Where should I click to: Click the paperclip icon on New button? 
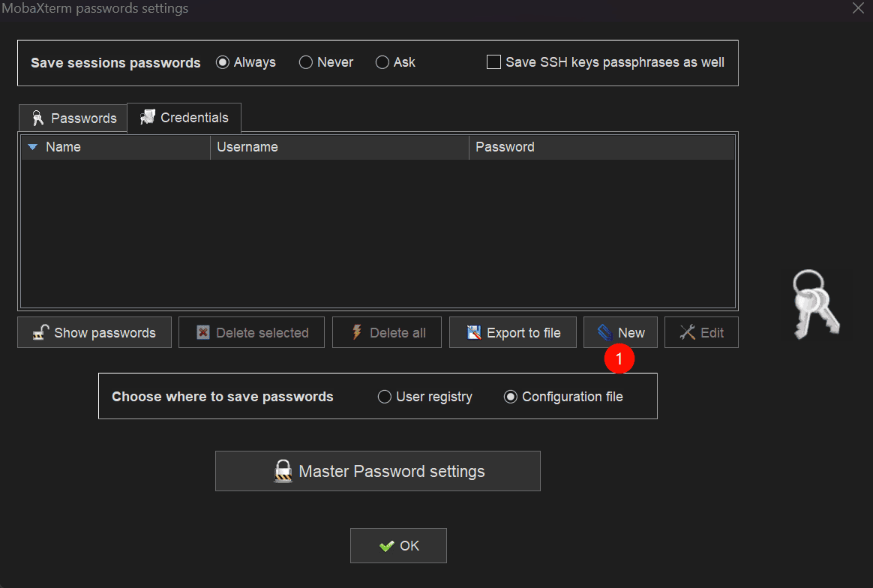605,332
